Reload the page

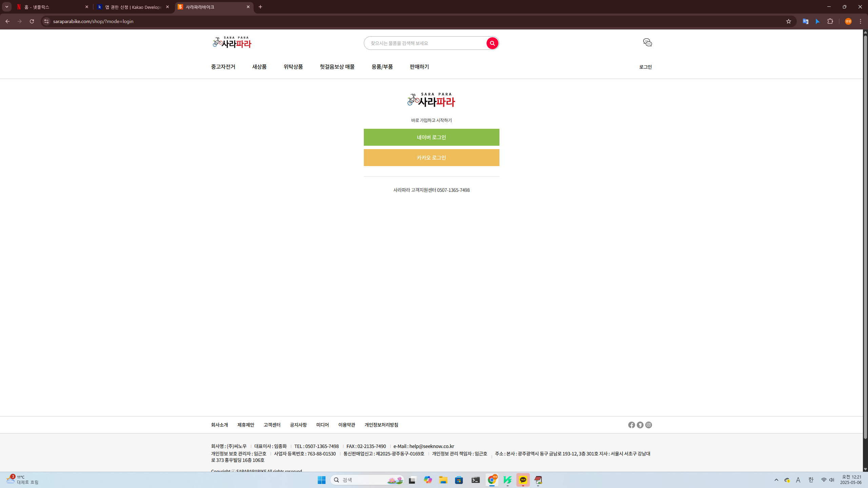[x=32, y=21]
